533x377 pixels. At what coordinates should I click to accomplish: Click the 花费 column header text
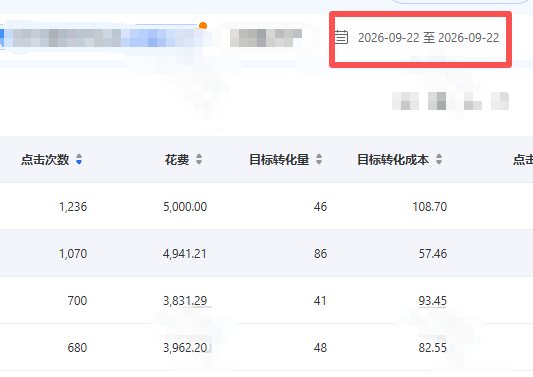tap(177, 159)
